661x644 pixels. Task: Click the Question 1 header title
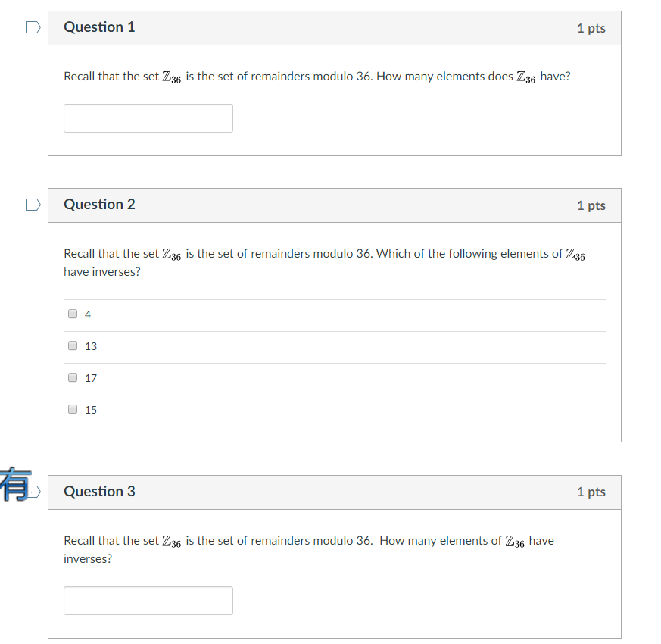[x=99, y=27]
